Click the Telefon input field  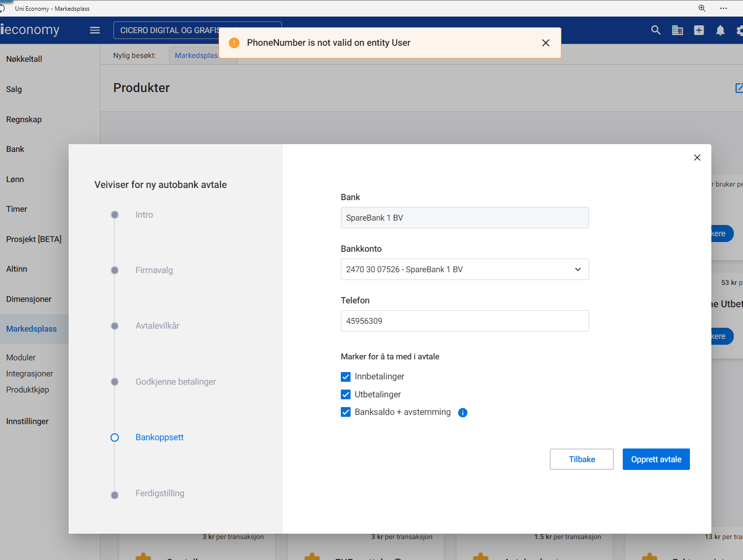click(x=464, y=321)
